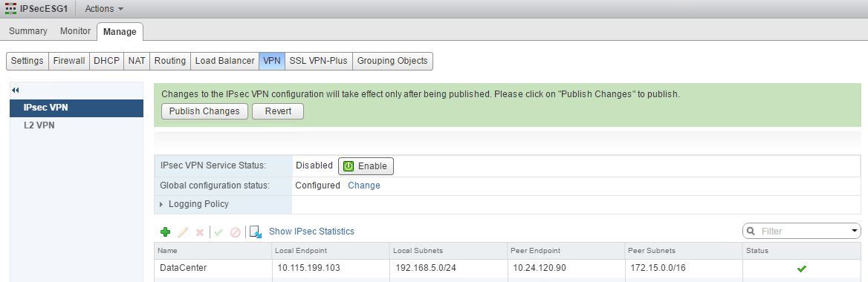Enable the IPsec VPN service

366,166
